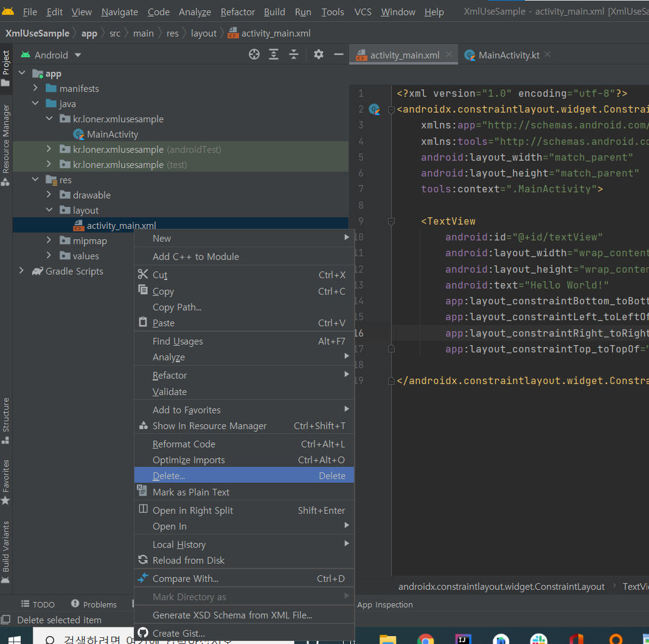Image resolution: width=649 pixels, height=644 pixels.
Task: Choose Add C++ to Module
Action: (x=244, y=256)
